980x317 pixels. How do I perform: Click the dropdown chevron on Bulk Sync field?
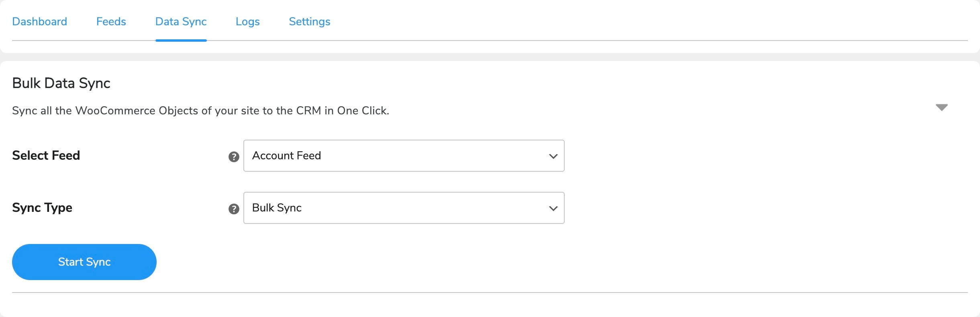553,208
